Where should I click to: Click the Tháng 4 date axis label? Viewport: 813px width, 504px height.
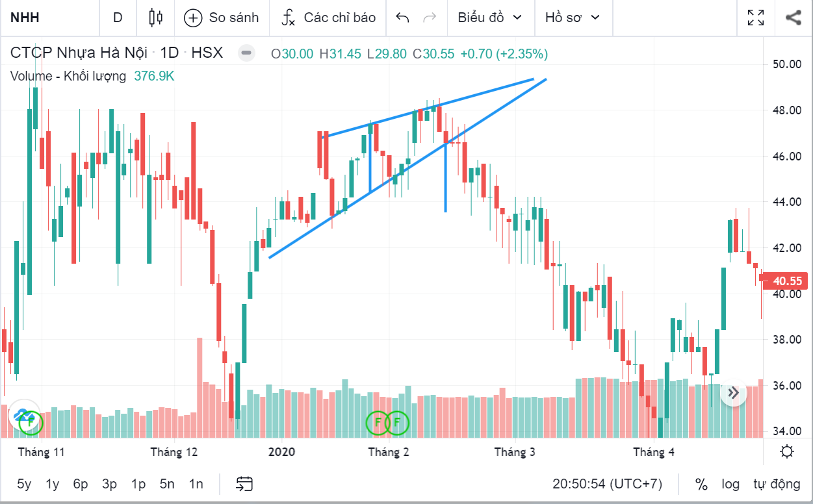tap(654, 452)
